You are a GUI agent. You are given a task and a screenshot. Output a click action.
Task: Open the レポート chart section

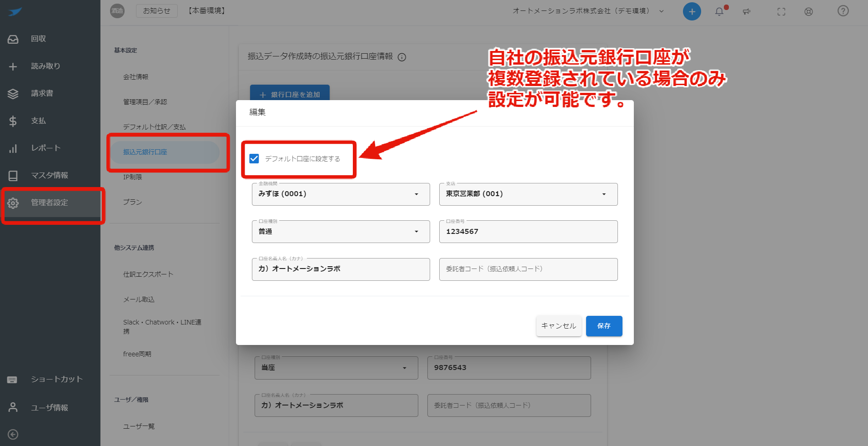coord(50,148)
